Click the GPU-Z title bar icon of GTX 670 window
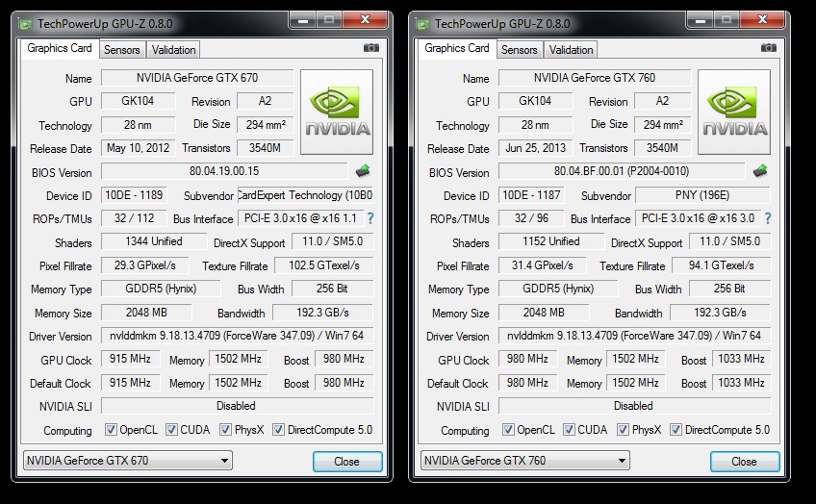This screenshot has height=504, width=816. click(x=25, y=24)
